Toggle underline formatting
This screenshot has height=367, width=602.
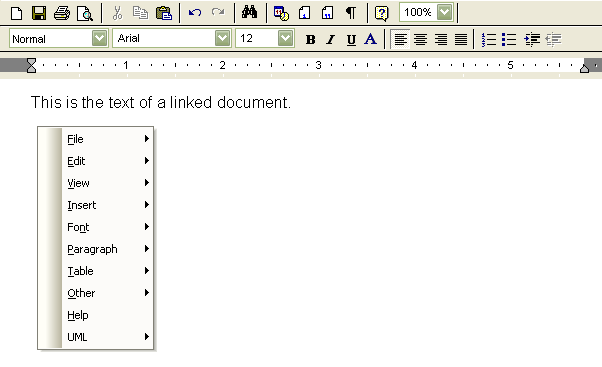click(351, 40)
